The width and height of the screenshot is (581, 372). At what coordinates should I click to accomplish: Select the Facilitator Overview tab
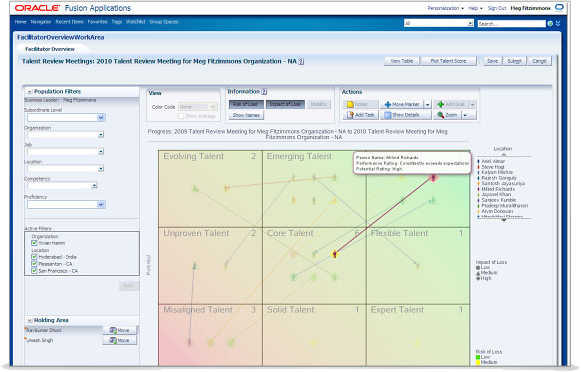click(x=50, y=49)
